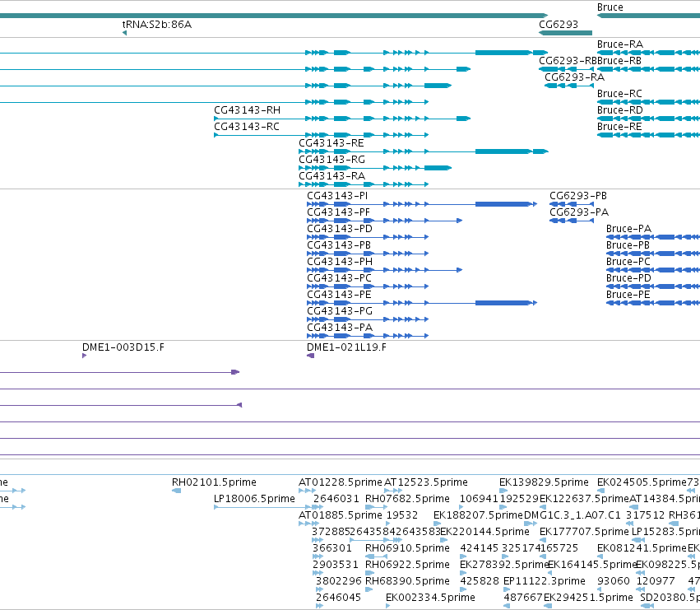
Task: Click the EP11122.3prime EST label
Action: 545,581
